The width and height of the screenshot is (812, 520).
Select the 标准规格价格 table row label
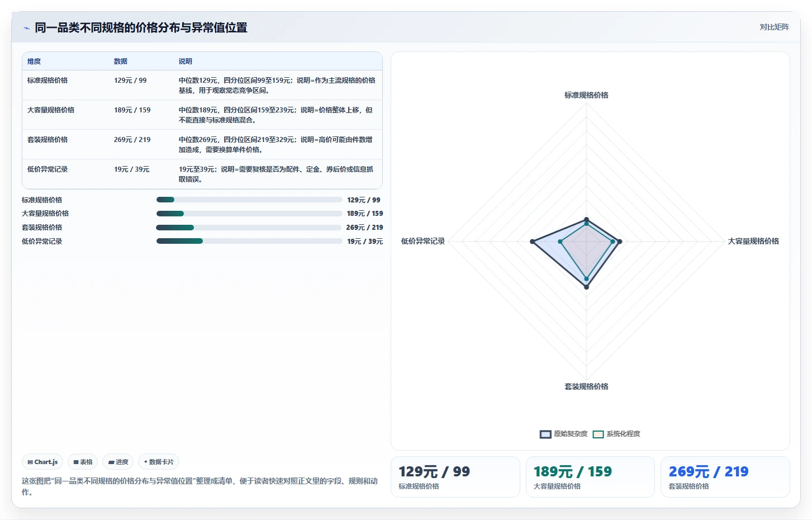[48, 81]
